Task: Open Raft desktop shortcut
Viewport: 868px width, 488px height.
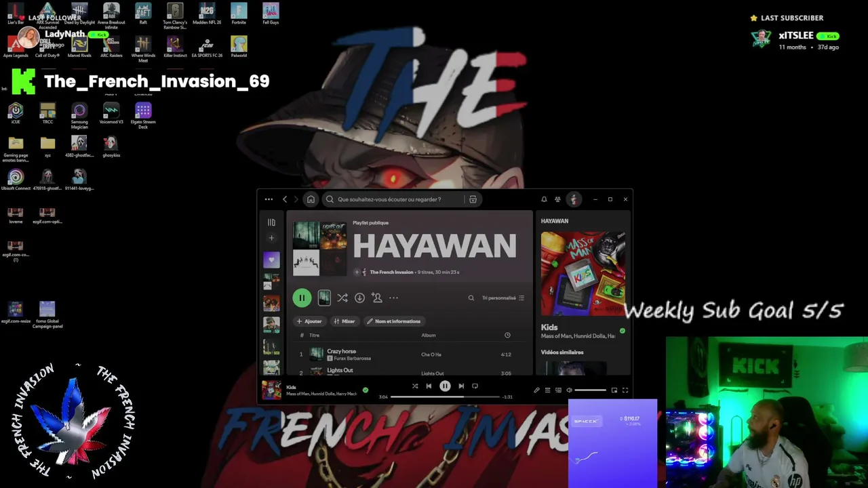Action: (x=143, y=14)
